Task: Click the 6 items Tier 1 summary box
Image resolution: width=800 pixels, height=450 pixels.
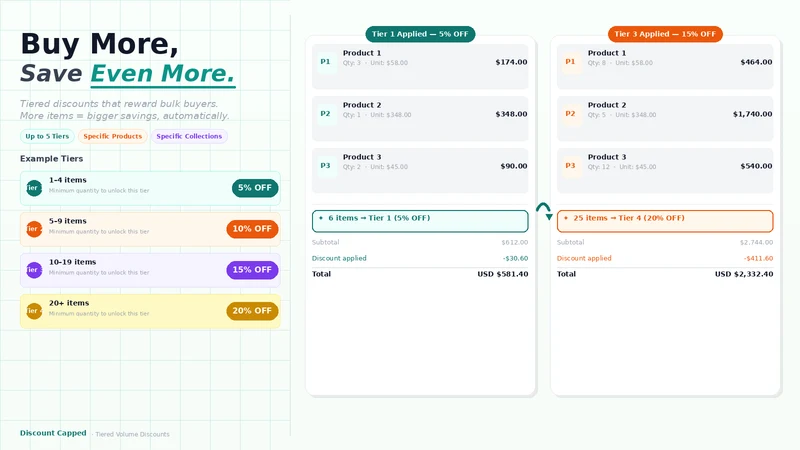Action: [x=420, y=221]
